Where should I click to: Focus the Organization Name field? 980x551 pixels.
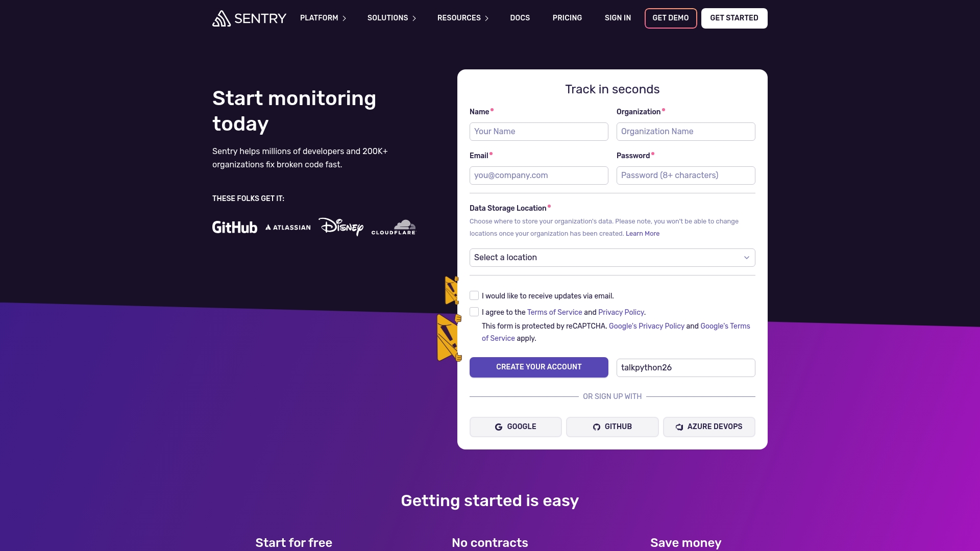tap(686, 132)
